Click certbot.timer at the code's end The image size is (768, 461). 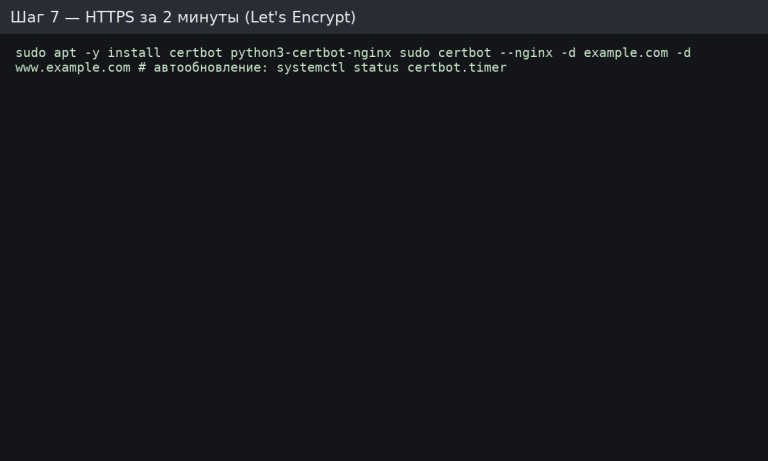click(x=456, y=68)
